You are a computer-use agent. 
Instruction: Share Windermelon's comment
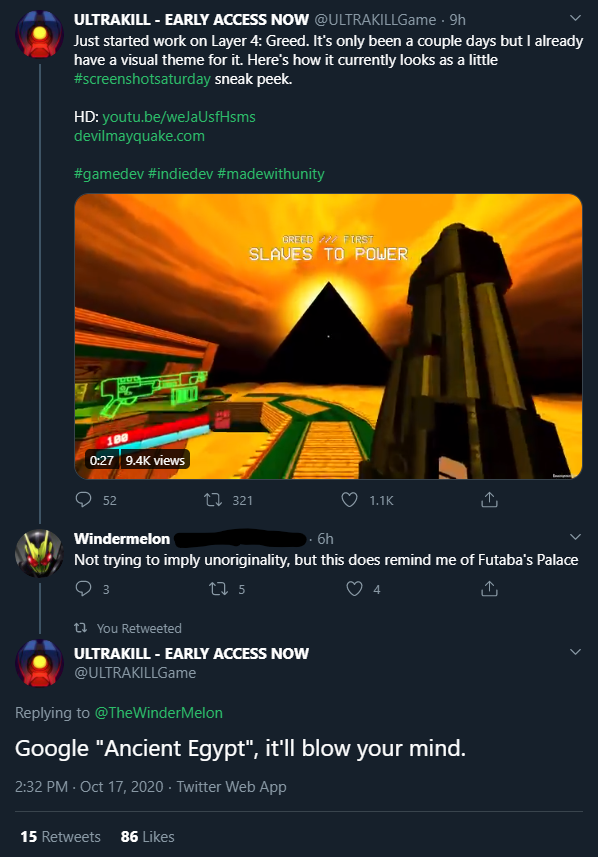point(489,588)
